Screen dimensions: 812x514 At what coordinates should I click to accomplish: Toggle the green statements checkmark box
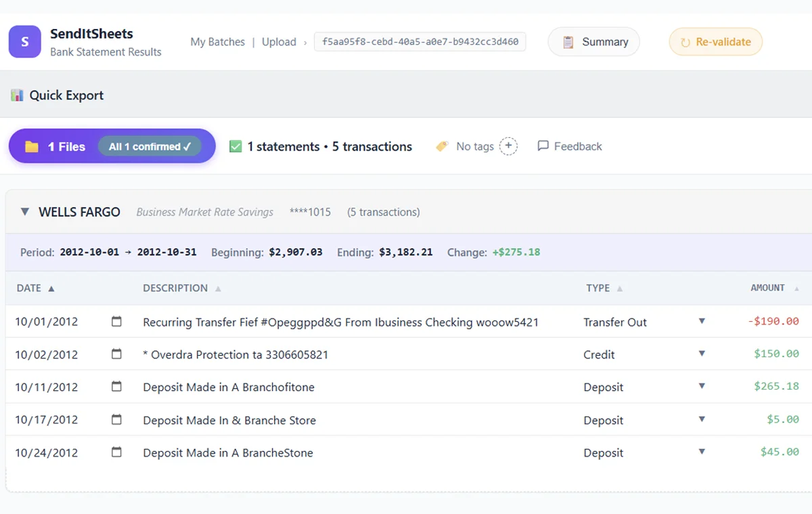235,146
